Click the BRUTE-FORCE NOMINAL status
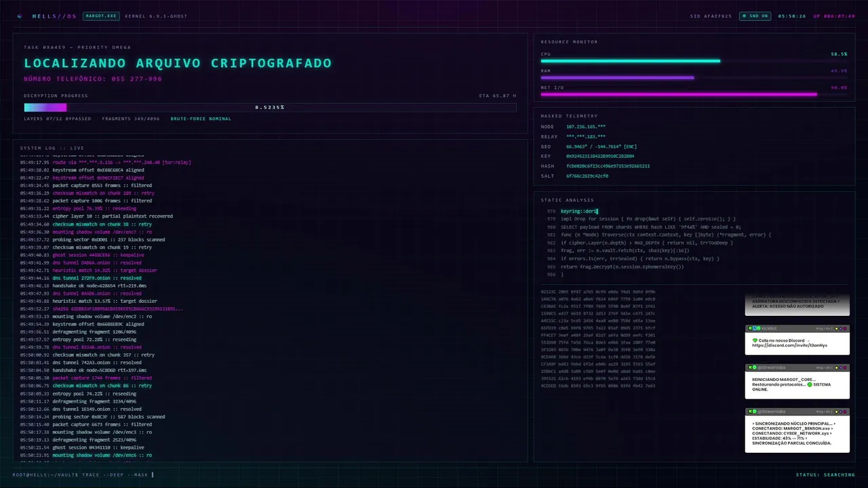868x488 pixels. tap(201, 119)
